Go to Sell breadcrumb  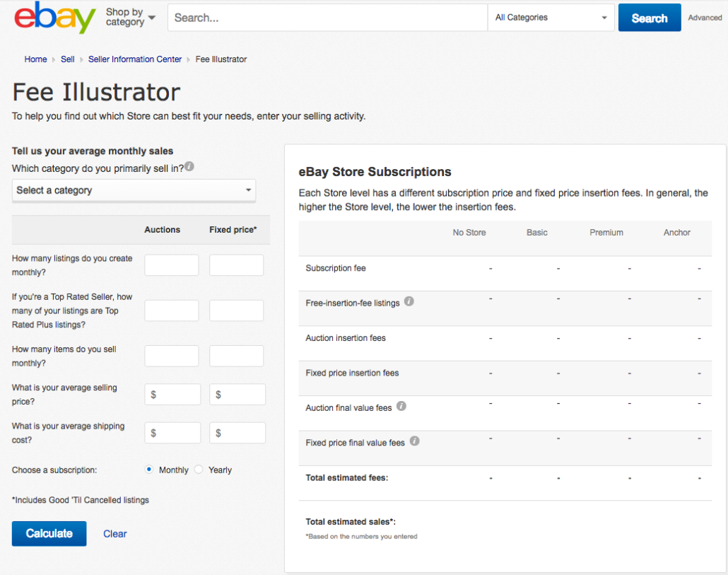click(x=68, y=59)
